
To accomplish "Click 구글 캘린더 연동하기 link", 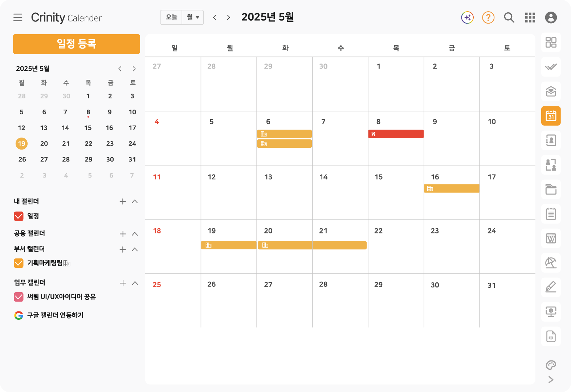I will click(55, 315).
